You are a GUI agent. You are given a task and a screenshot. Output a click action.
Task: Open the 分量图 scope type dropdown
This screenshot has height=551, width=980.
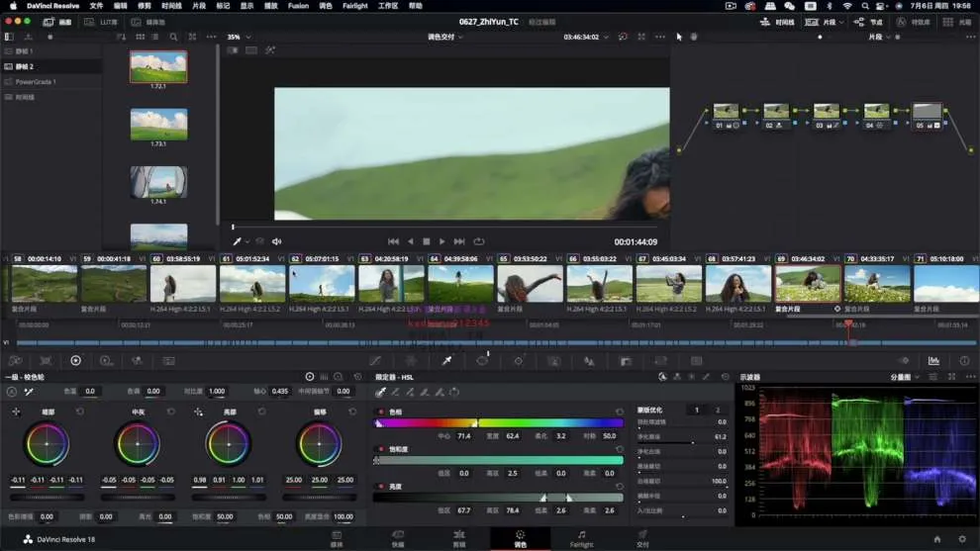pyautogui.click(x=904, y=377)
